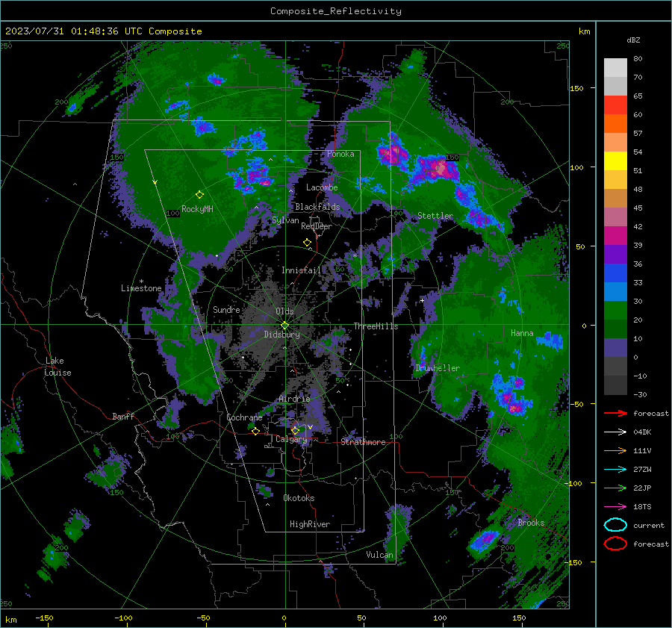Click the Stettler city label
Screen dimensions: 672x628
435,216
